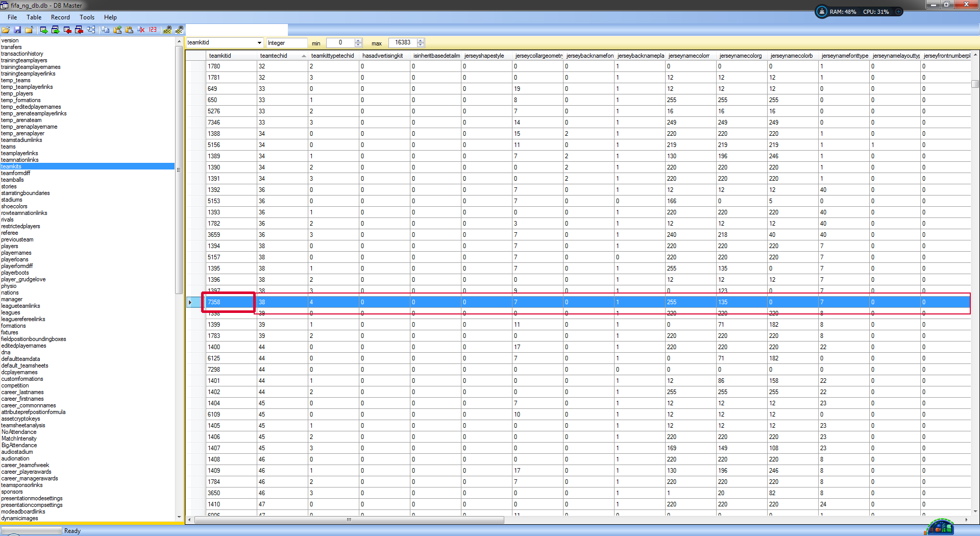This screenshot has width=980, height=536.
Task: Select the teamplayerlinks table in list
Action: 19,153
